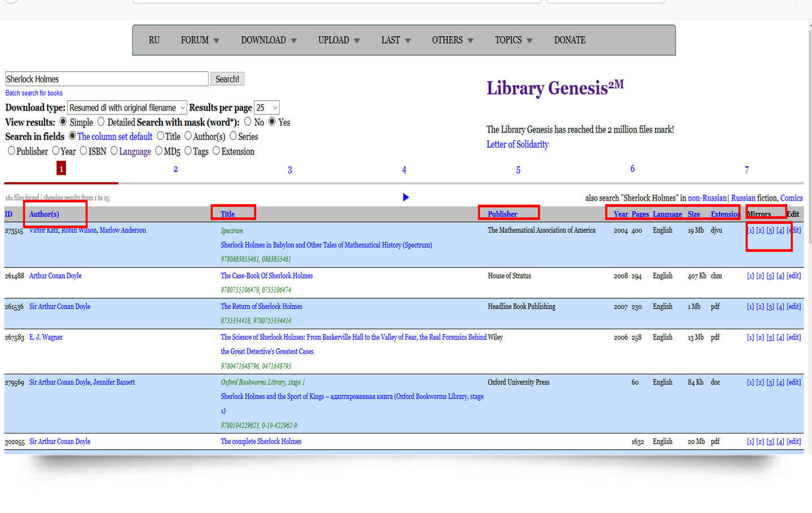Go to results page 7
The height and width of the screenshot is (513, 812).
point(747,170)
